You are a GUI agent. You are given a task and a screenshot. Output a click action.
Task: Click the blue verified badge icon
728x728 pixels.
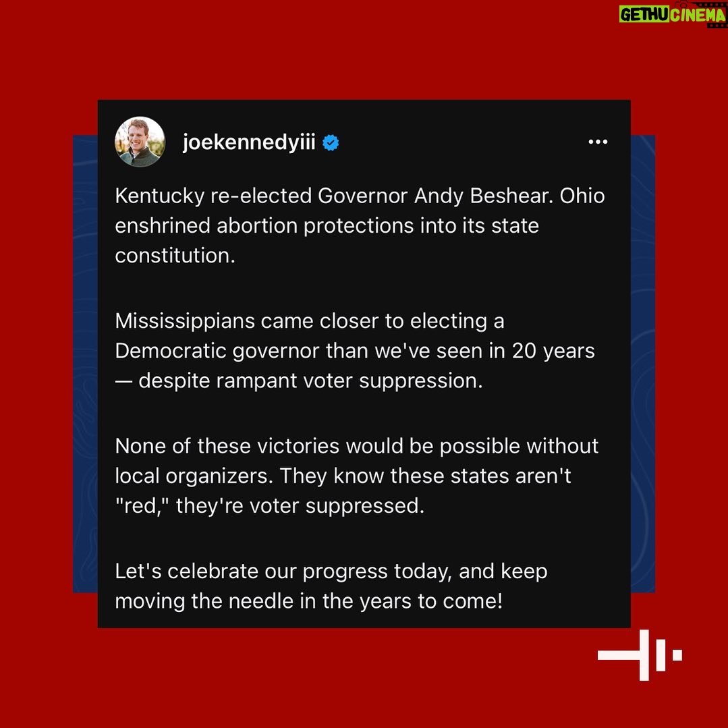(331, 142)
